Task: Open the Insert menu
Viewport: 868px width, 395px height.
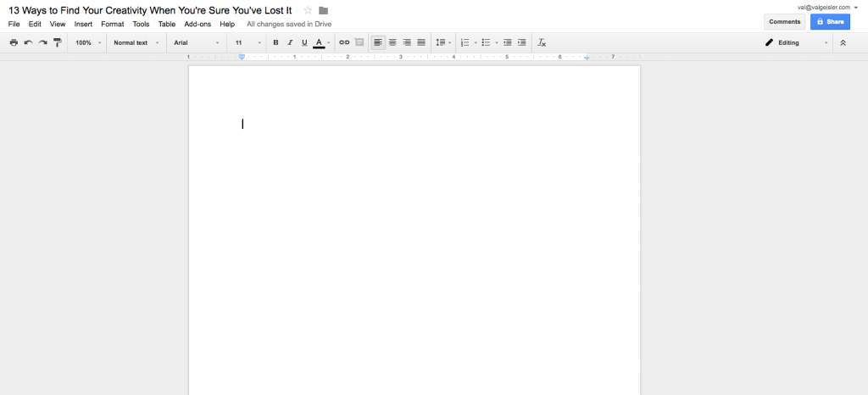Action: (83, 25)
